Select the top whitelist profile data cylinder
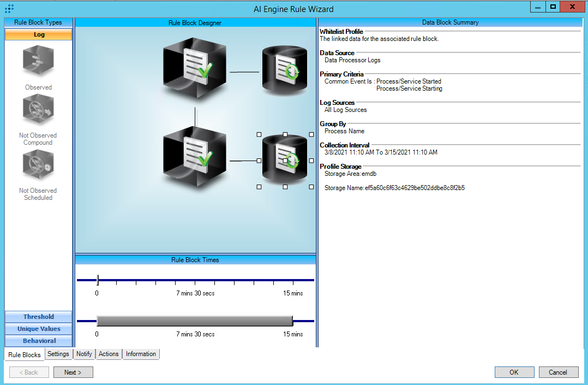 [x=285, y=70]
